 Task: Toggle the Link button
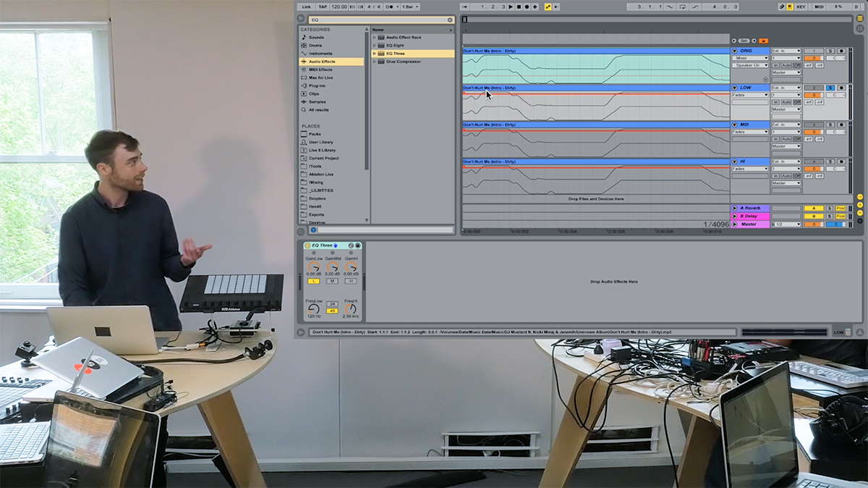point(307,7)
